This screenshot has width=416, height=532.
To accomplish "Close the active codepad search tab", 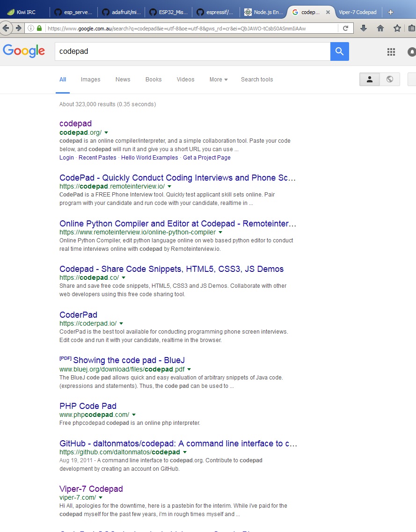I will coord(328,12).
